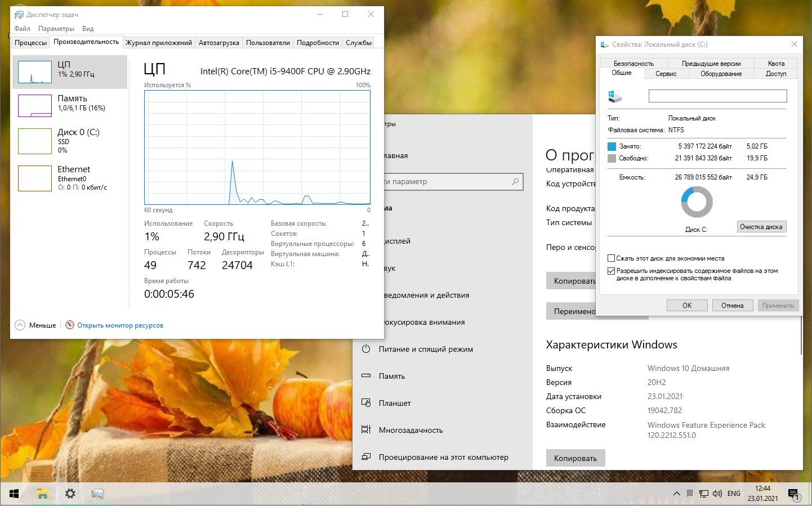Click the Свойства window title bar icon
The width and height of the screenshot is (812, 506).
(605, 44)
